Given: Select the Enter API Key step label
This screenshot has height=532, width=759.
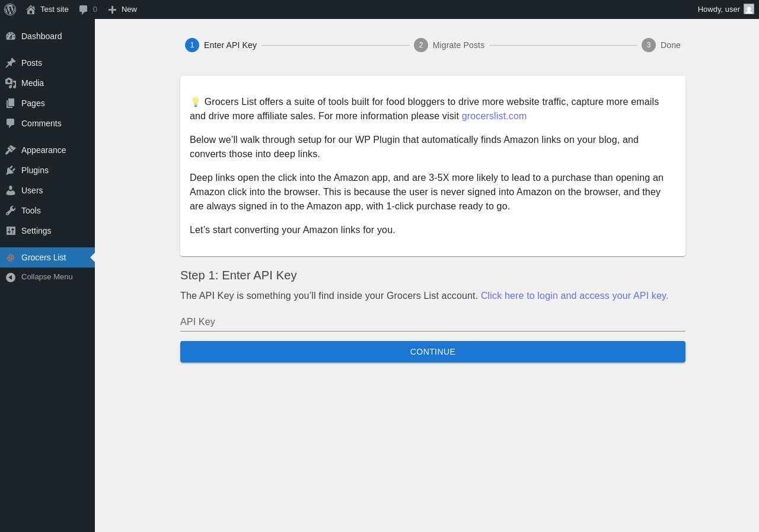Looking at the screenshot, I should (x=230, y=45).
